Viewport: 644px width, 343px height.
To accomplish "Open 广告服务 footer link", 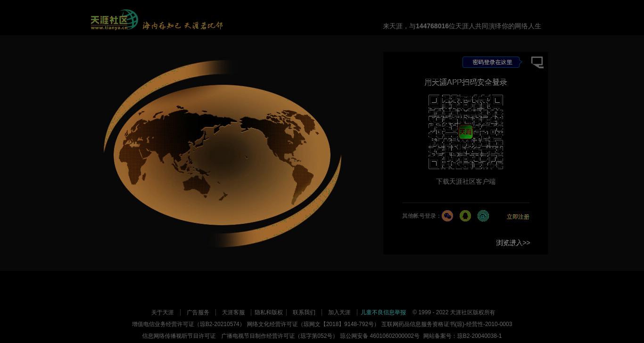I will (x=198, y=312).
